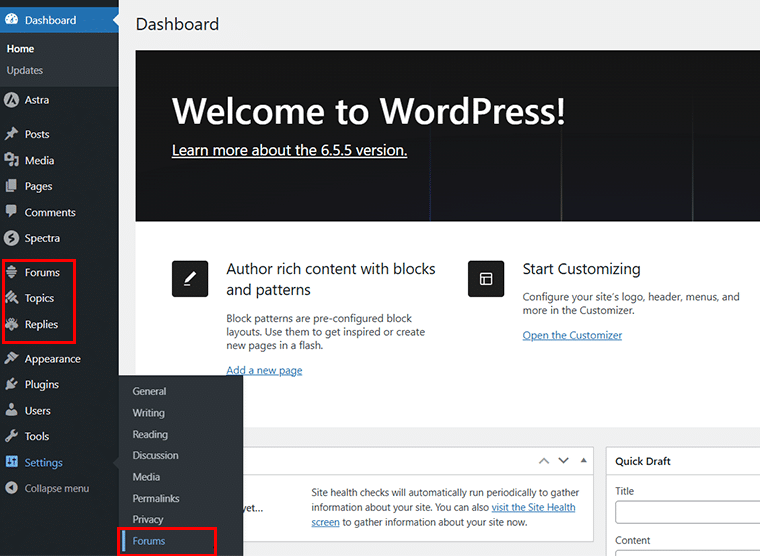Click the 'Add a new page' link
Viewport: 760px width, 556px height.
(264, 370)
